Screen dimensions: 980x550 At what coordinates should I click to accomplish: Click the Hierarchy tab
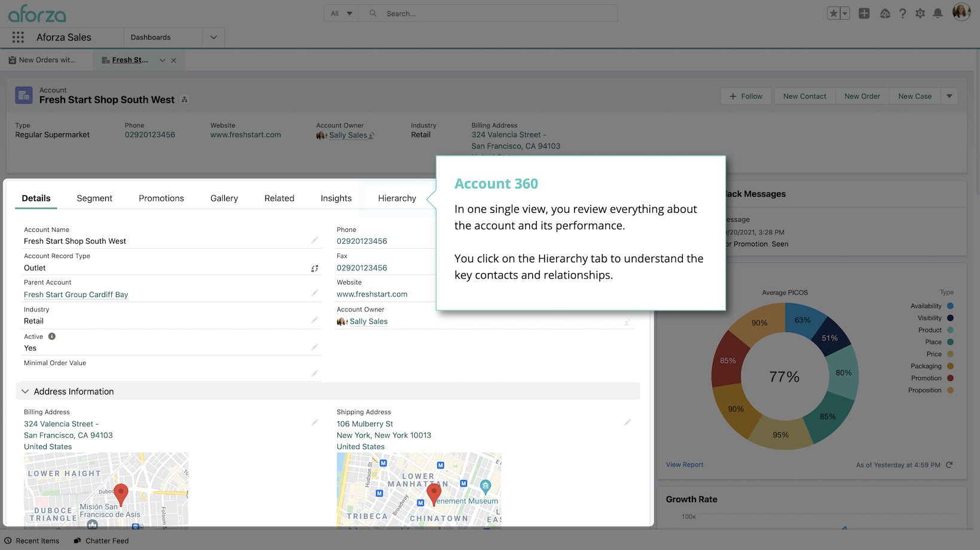point(397,198)
